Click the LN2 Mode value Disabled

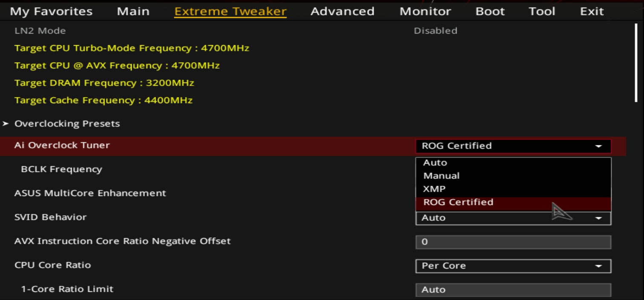[x=436, y=31]
